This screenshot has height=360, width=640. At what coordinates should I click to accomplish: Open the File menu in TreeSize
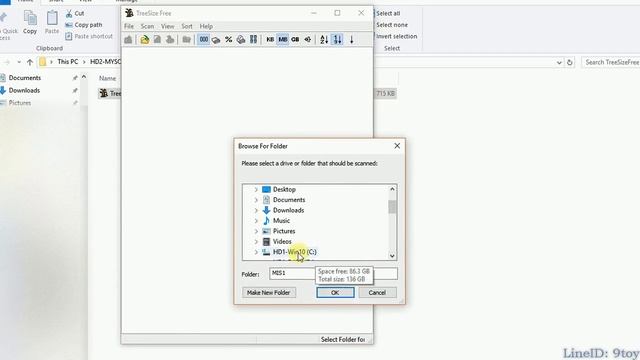coord(129,26)
